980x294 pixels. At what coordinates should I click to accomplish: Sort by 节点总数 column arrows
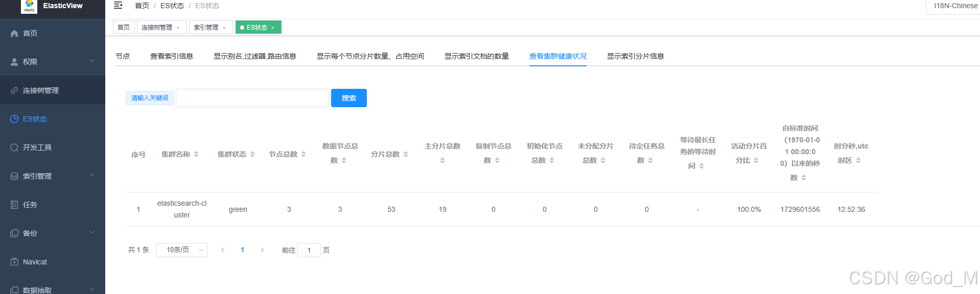point(304,154)
